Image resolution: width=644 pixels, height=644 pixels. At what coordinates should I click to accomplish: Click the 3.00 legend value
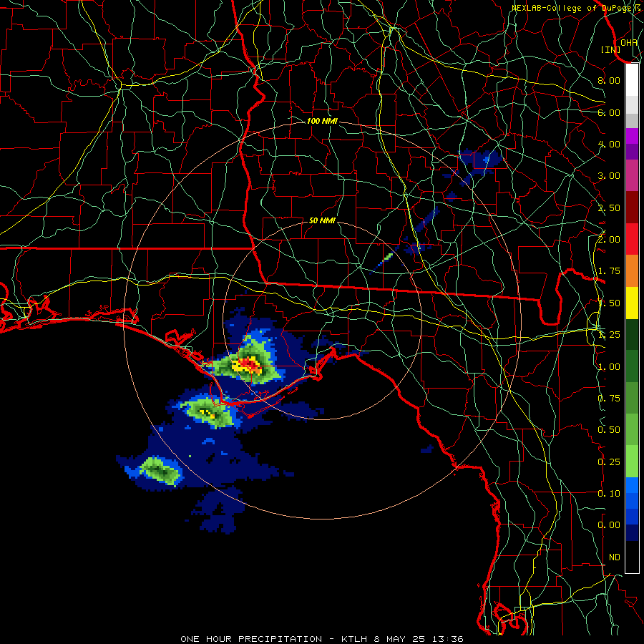(609, 176)
